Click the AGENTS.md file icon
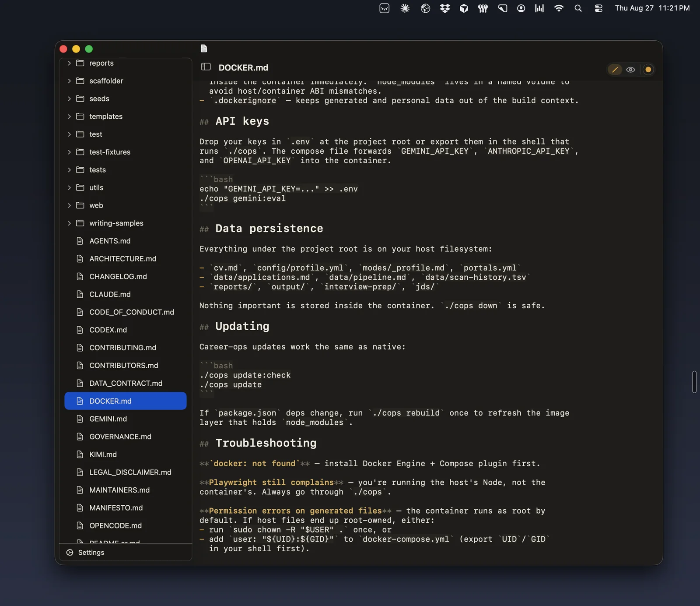700x606 pixels. (80, 241)
